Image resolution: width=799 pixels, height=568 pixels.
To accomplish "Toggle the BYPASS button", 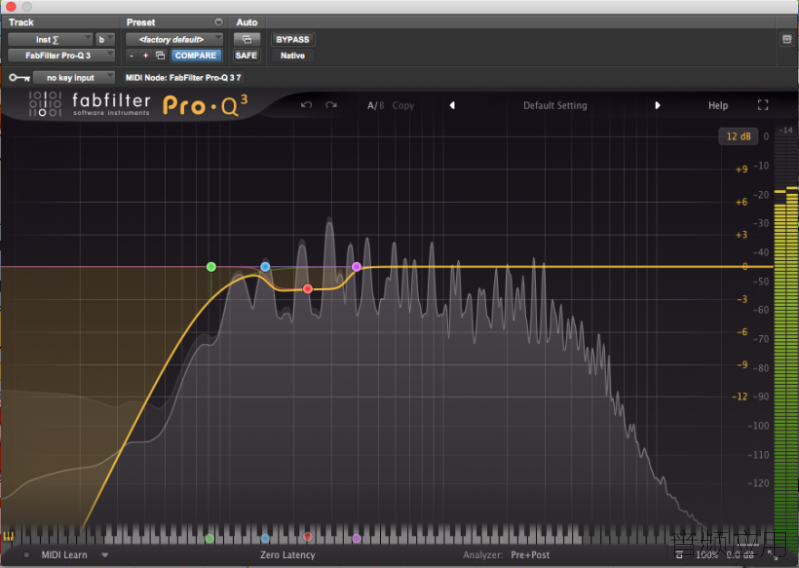I will pyautogui.click(x=292, y=39).
